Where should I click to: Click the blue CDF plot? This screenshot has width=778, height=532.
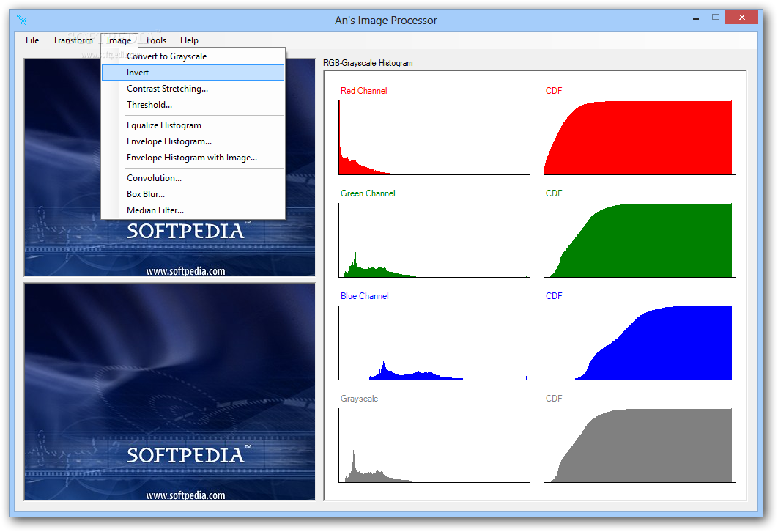tap(639, 343)
